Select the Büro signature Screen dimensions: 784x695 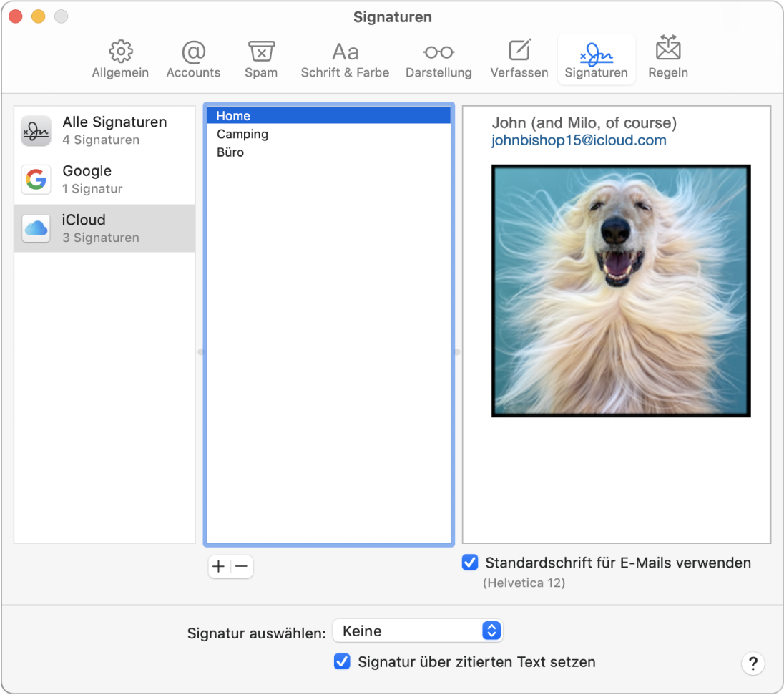click(329, 152)
